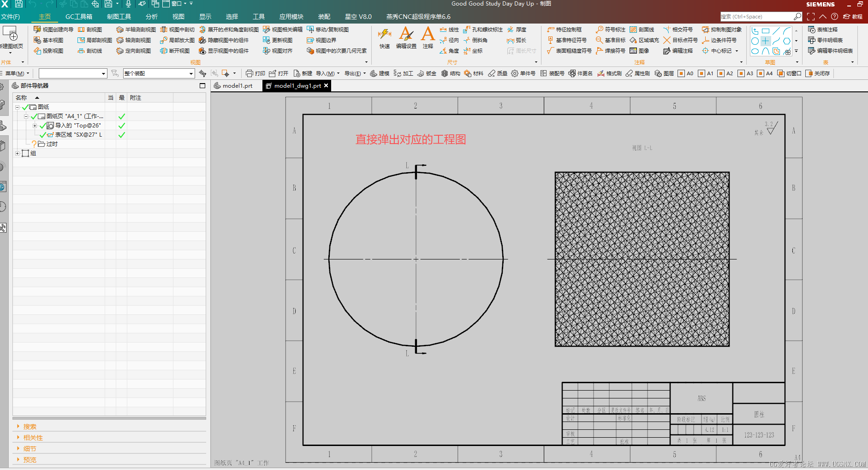Toggle the A1 sheet size option

(706, 73)
